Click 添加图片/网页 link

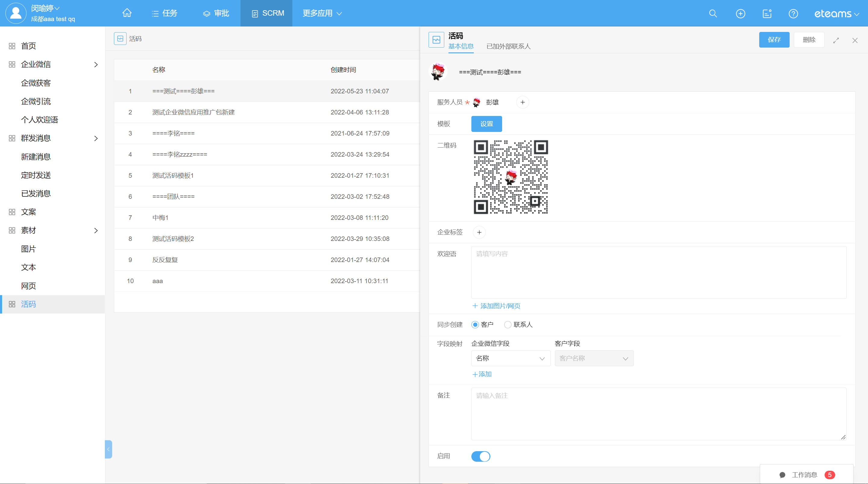(496, 306)
